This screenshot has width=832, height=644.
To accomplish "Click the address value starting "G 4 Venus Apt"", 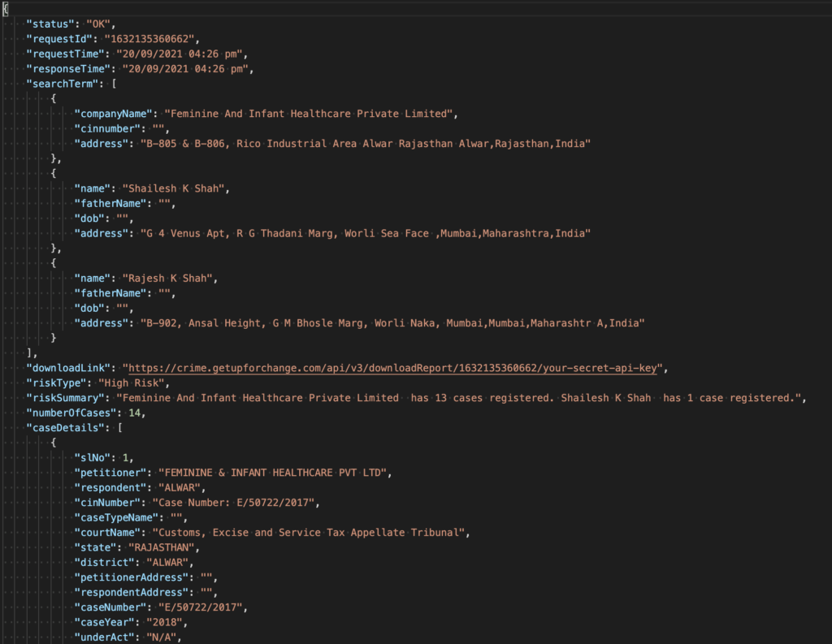I will coord(365,233).
